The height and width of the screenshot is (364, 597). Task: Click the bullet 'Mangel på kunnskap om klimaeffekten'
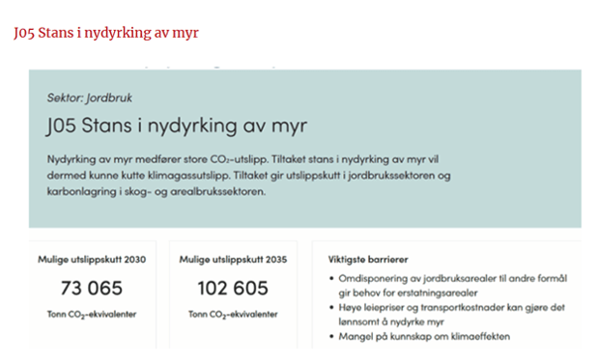point(424,336)
